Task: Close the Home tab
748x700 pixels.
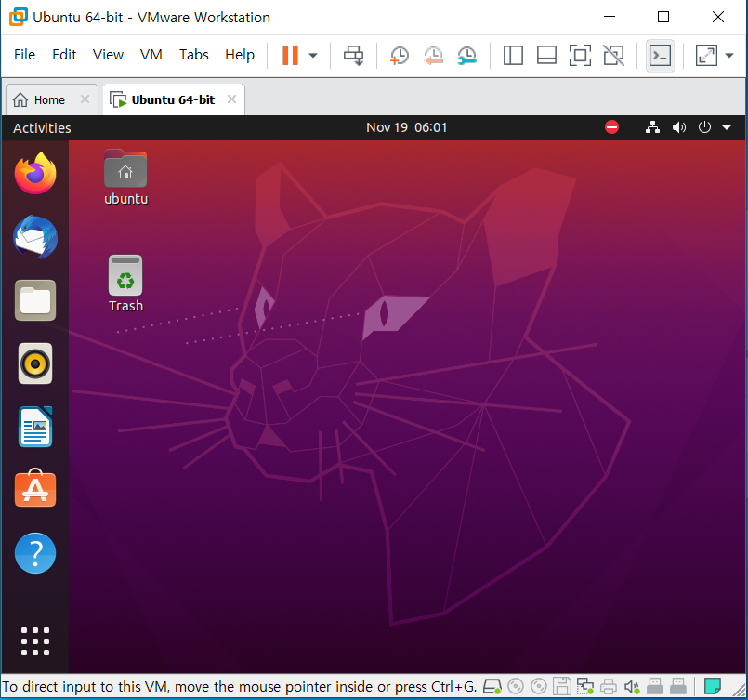Action: [x=85, y=99]
